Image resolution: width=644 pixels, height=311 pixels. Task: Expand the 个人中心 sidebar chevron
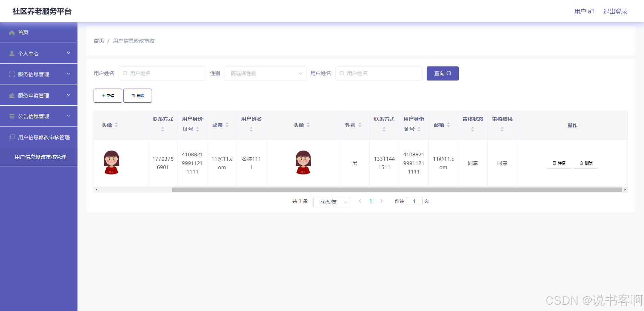[68, 53]
